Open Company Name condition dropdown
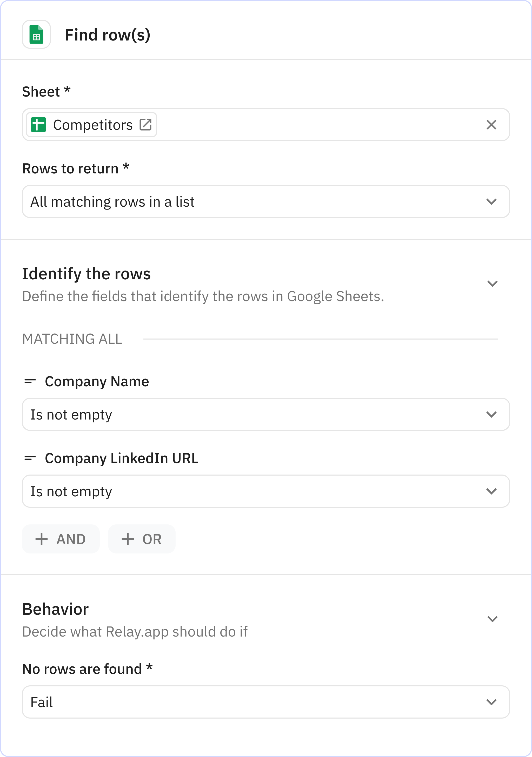The image size is (532, 757). click(x=265, y=414)
